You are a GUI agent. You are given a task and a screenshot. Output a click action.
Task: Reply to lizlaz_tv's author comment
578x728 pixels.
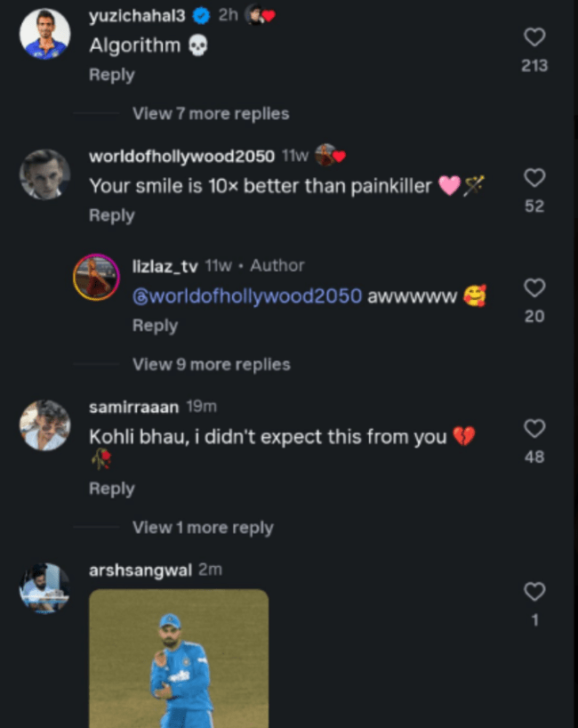tap(155, 326)
